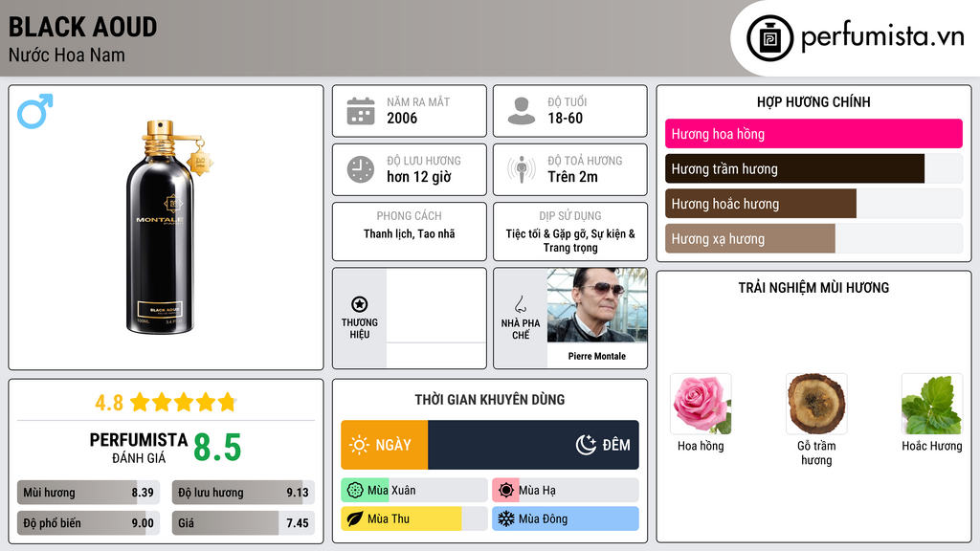Image resolution: width=980 pixels, height=551 pixels.
Task: Click the perfumista.vn perfume bottle logo
Action: click(769, 38)
